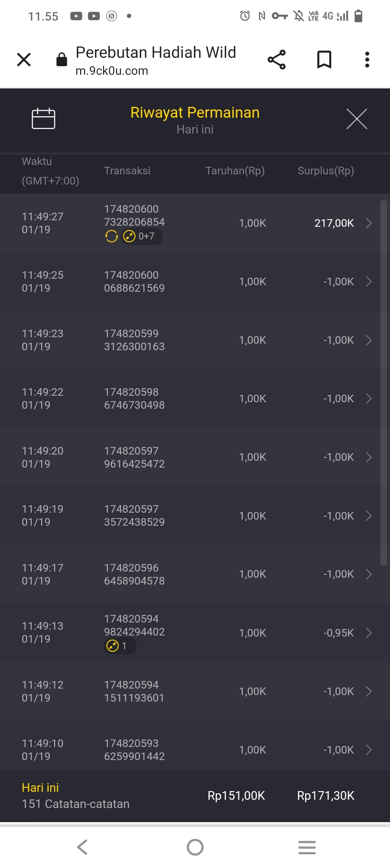Open the three-dot browser menu

(x=367, y=60)
